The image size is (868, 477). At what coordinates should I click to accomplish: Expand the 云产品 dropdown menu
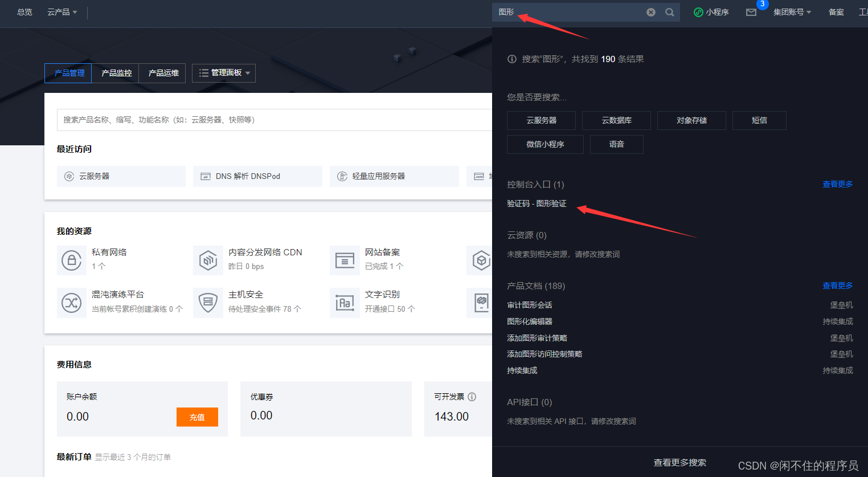click(62, 12)
